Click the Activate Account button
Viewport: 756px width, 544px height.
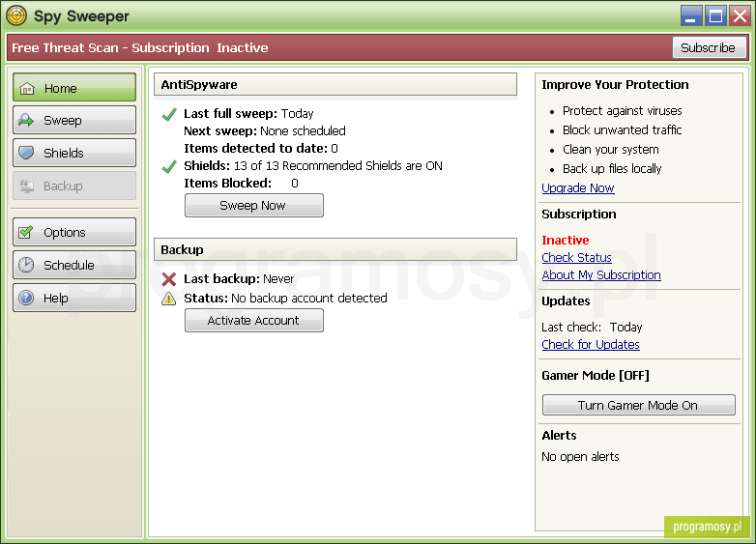(254, 321)
